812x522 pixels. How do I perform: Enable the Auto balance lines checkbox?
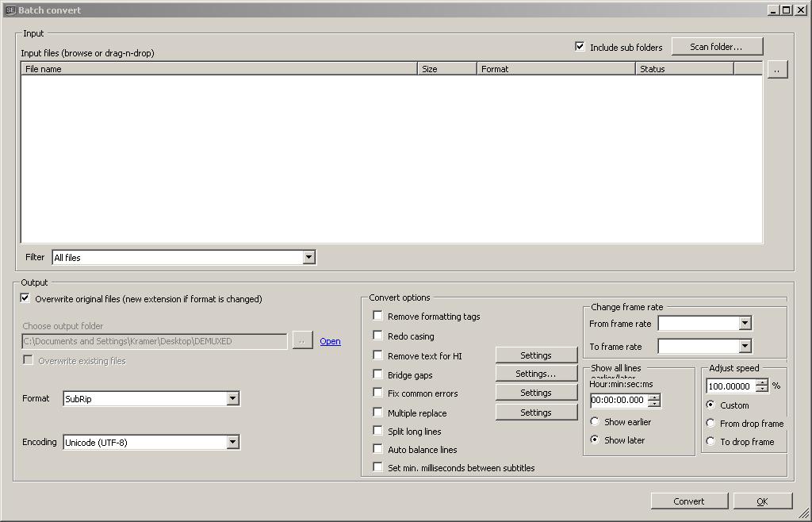click(x=378, y=449)
